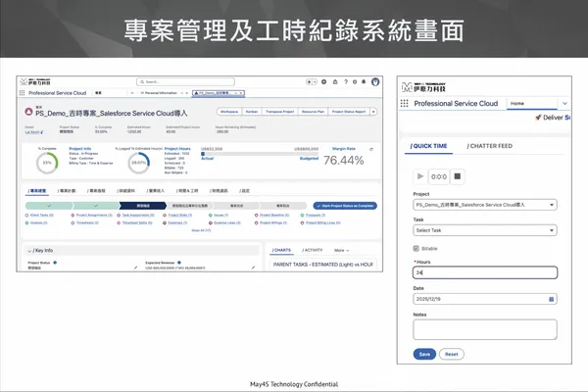Expand the More menu beside Activity tab
This screenshot has width=588, height=392.
click(341, 250)
